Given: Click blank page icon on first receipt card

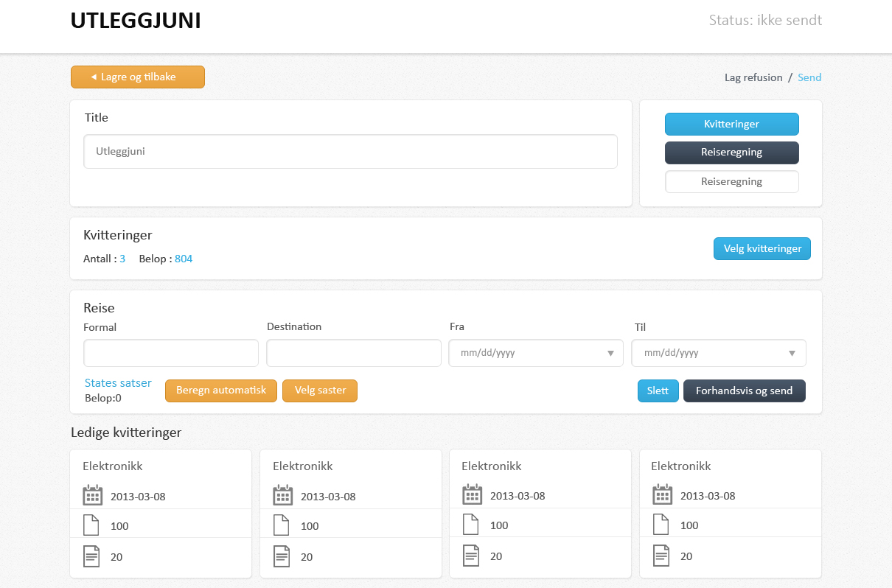Looking at the screenshot, I should pos(91,525).
